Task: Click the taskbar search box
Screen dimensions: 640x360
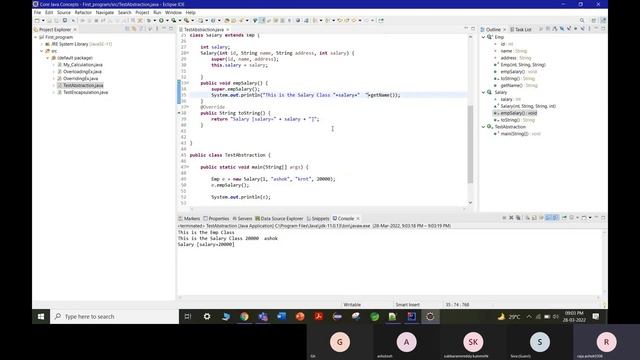Action: coord(115,317)
